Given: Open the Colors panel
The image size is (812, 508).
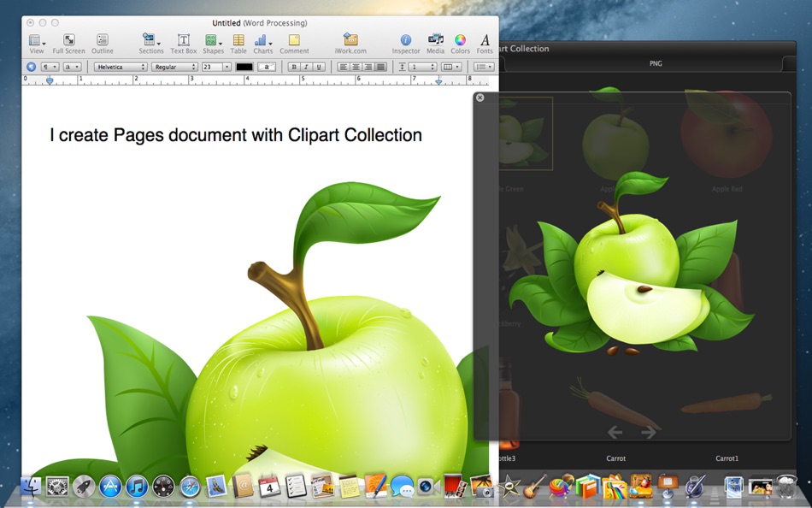Looking at the screenshot, I should pos(460,44).
